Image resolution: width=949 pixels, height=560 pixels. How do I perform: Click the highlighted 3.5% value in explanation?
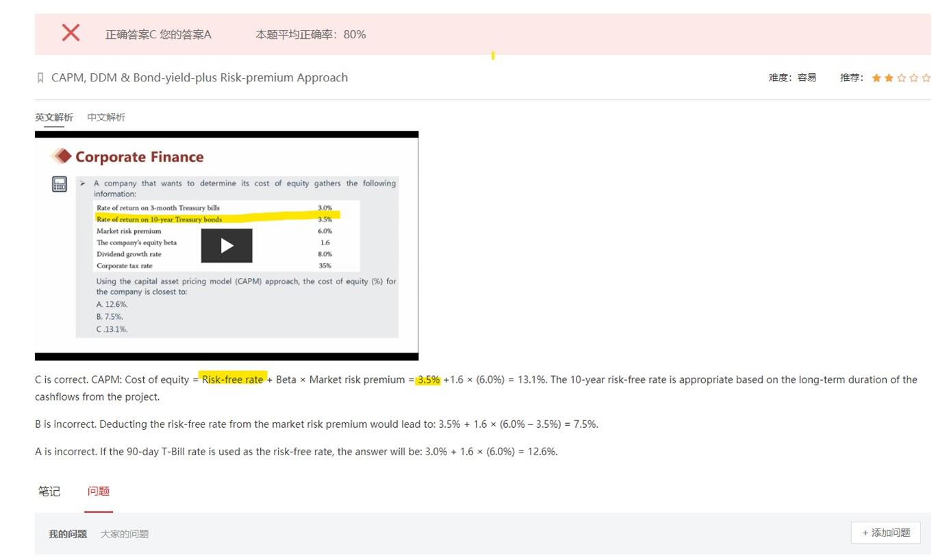(x=429, y=379)
